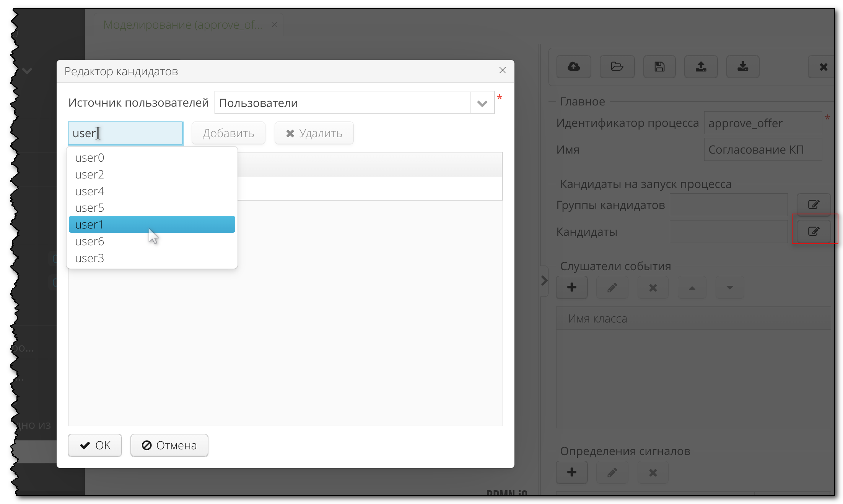The width and height of the screenshot is (843, 504).
Task: Click the Добавить button
Action: pyautogui.click(x=228, y=133)
